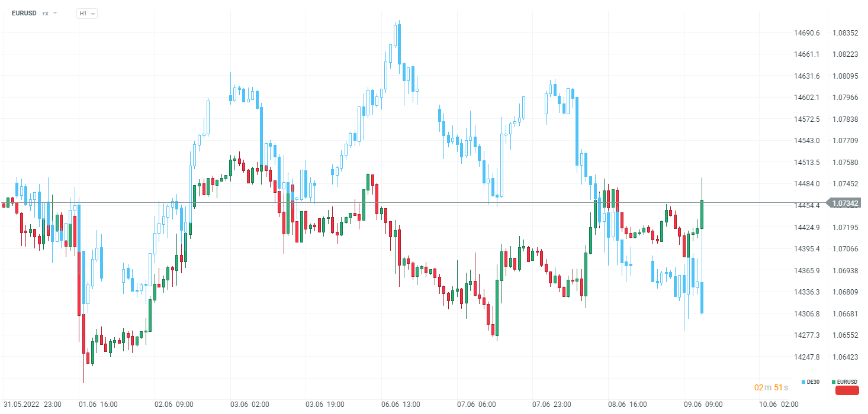Click the EURUSD symbol name at top-left

pyautogui.click(x=24, y=13)
